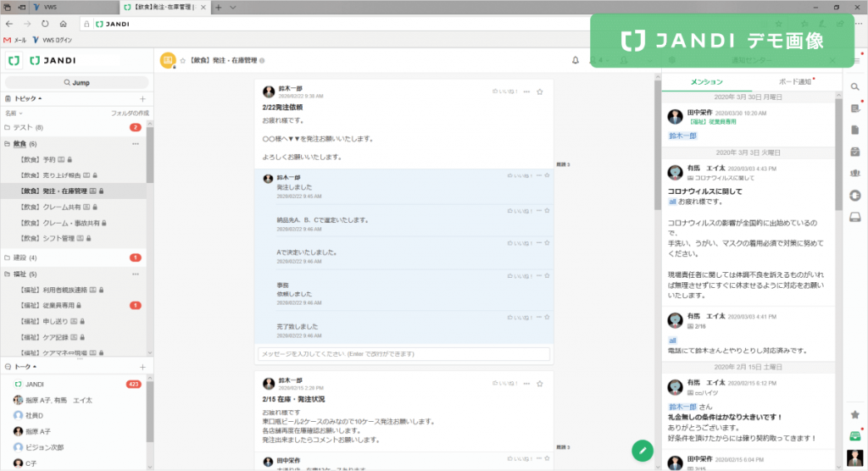
Task: Click the user profile avatar in the right sidebar
Action: (x=855, y=457)
